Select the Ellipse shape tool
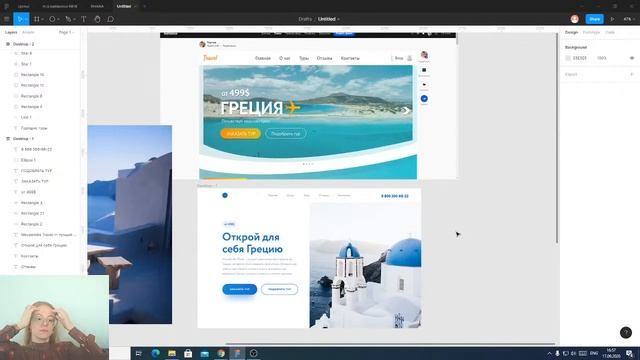The image size is (640, 360). [52, 19]
